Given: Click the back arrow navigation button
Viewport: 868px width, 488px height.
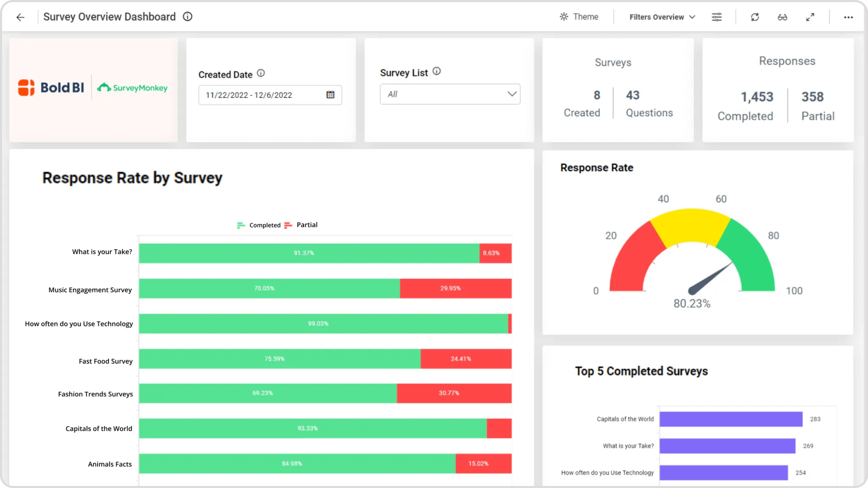Looking at the screenshot, I should [20, 17].
